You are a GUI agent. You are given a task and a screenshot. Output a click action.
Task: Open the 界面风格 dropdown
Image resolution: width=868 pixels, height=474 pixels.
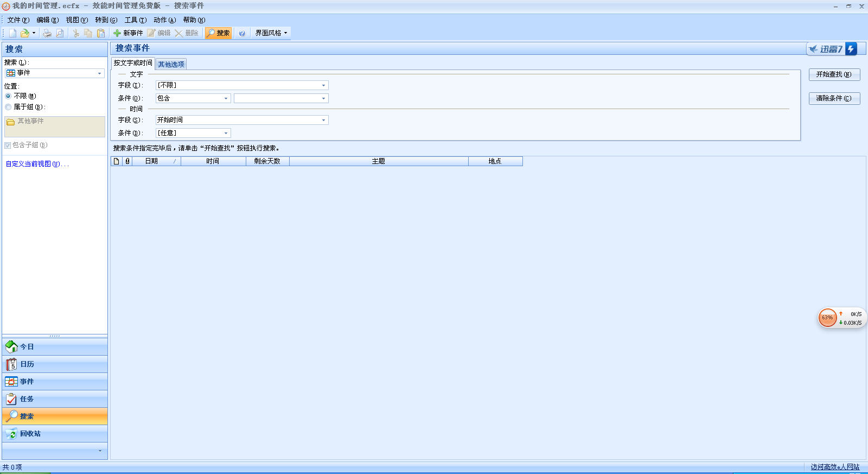tap(271, 33)
